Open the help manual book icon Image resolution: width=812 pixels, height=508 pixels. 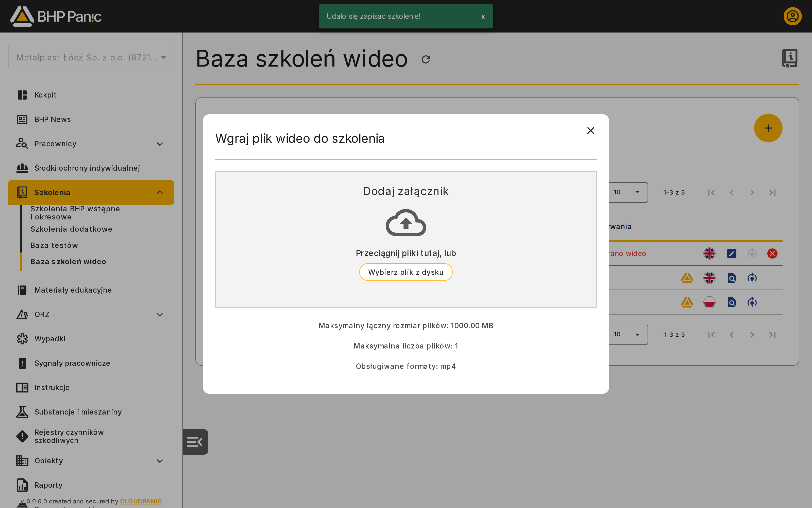pos(789,58)
